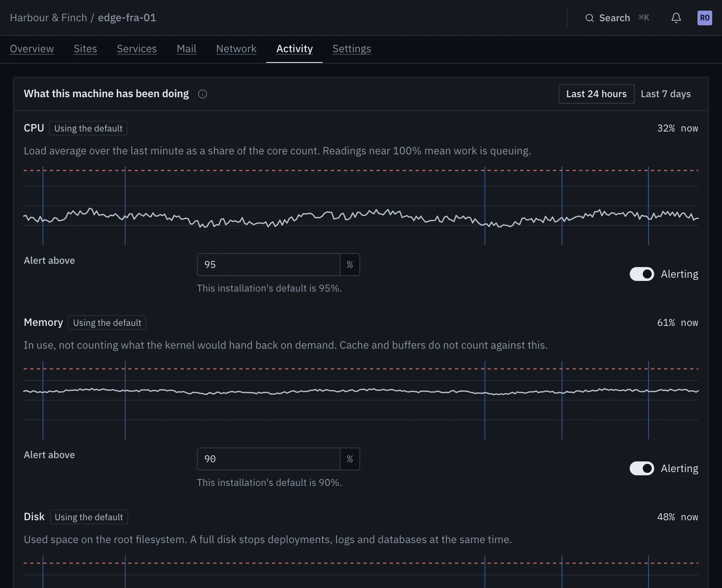
Task: Open the Settings tab
Action: point(352,49)
